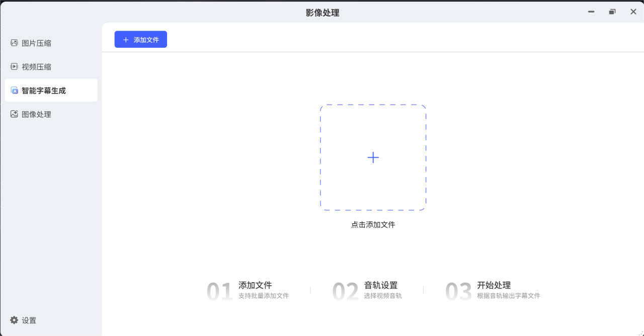This screenshot has width=644, height=336.
Task: Click the minimize button in the titlebar
Action: click(591, 11)
